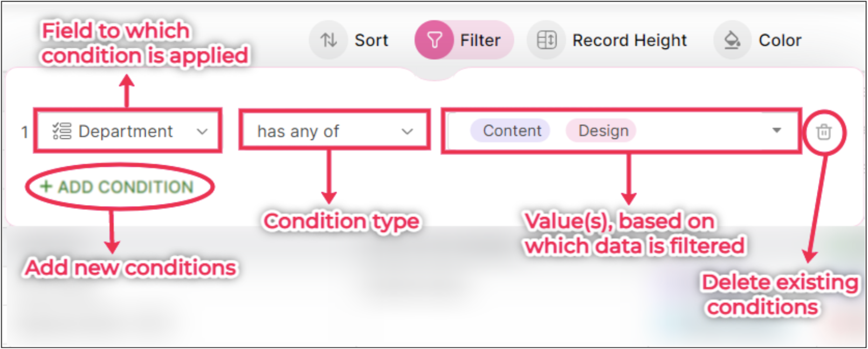Image resolution: width=868 pixels, height=349 pixels.
Task: Click the pink Design value tag
Action: pos(603,131)
